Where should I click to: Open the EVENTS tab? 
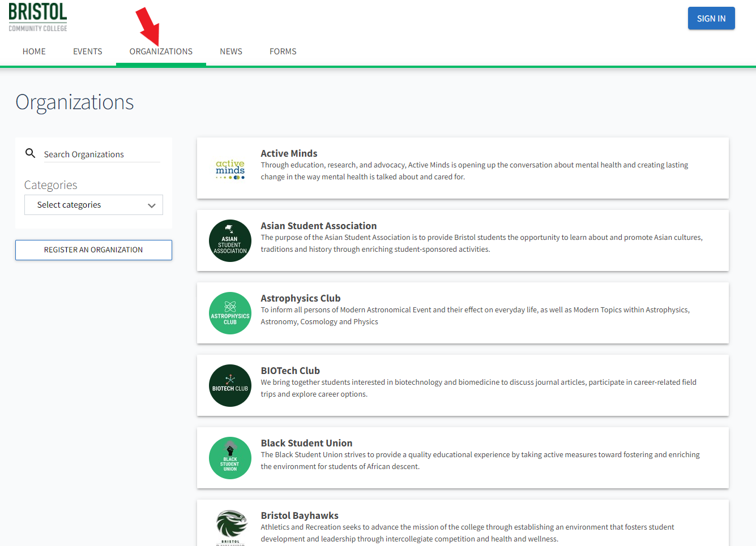pyautogui.click(x=88, y=51)
